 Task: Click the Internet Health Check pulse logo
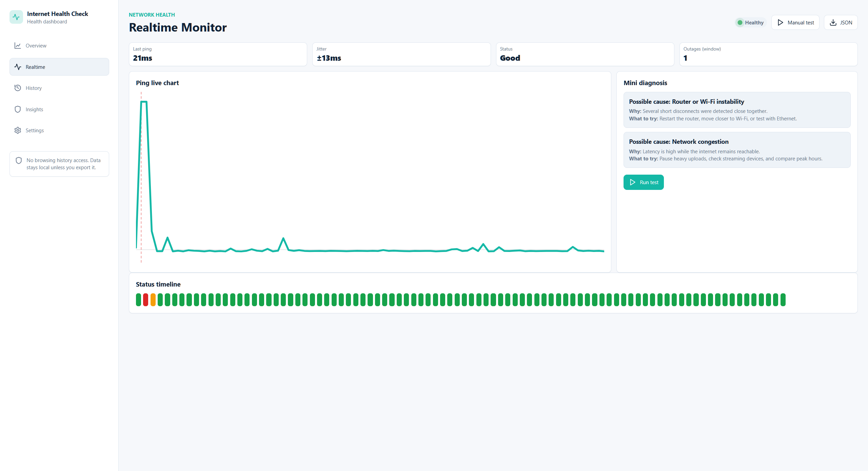16,17
